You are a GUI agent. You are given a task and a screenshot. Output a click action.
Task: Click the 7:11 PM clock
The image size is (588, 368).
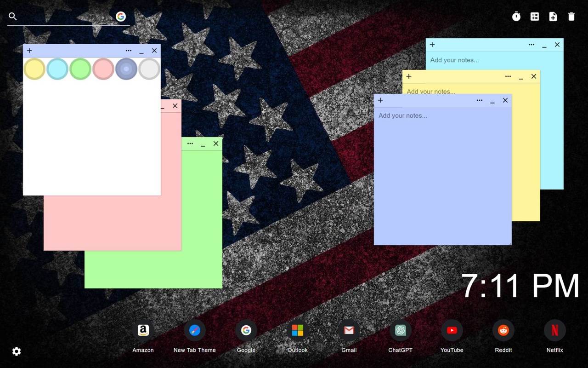520,286
